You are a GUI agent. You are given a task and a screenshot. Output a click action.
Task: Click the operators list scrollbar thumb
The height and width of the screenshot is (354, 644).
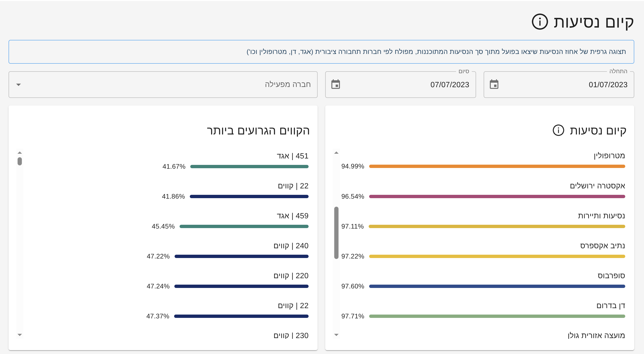pyautogui.click(x=336, y=233)
